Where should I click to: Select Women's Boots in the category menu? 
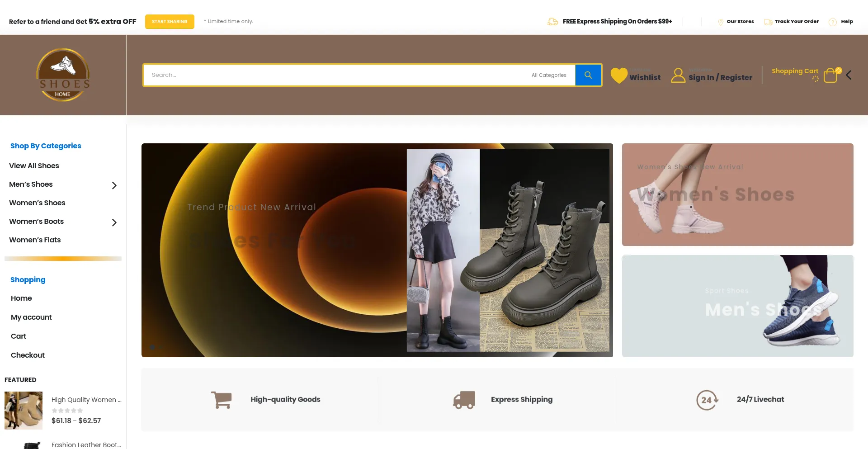click(x=36, y=221)
